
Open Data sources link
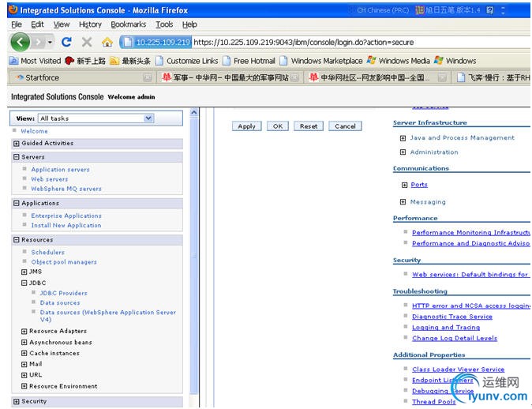pos(60,302)
